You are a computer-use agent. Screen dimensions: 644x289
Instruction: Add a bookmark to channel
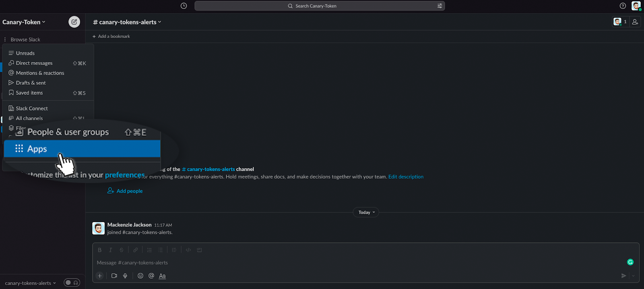pyautogui.click(x=111, y=36)
